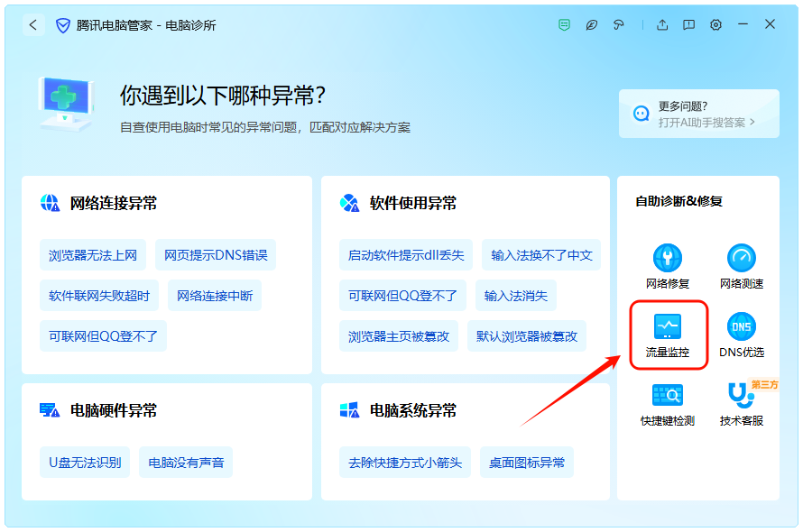This screenshot has height=532, width=803.
Task: Select 去除快捷方式小箭头 option
Action: click(x=405, y=463)
